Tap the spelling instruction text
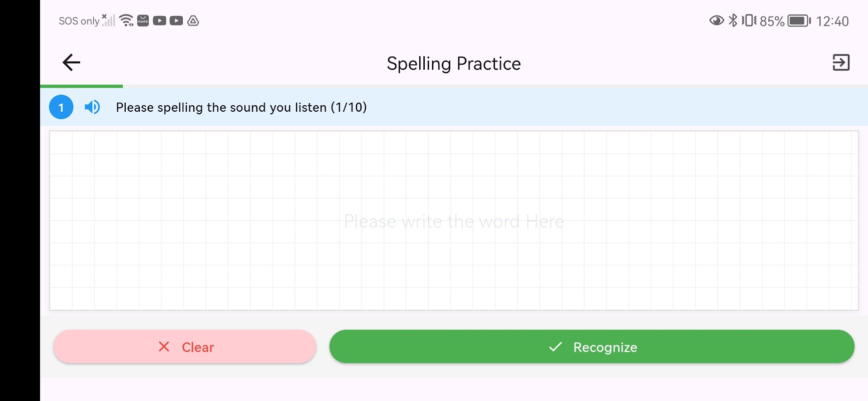Viewport: 868px width, 401px height. coord(241,107)
